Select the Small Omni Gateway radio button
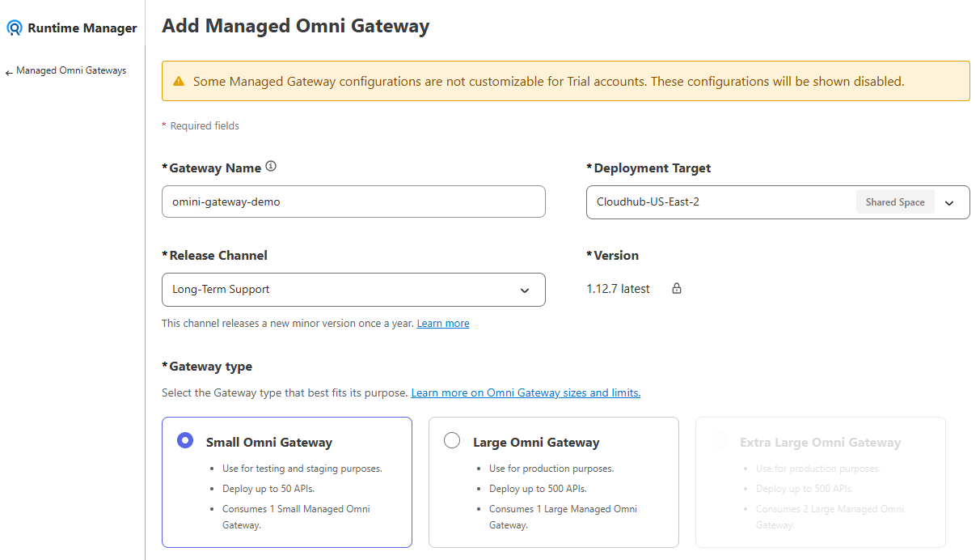This screenshot has height=560, width=980. coord(185,440)
